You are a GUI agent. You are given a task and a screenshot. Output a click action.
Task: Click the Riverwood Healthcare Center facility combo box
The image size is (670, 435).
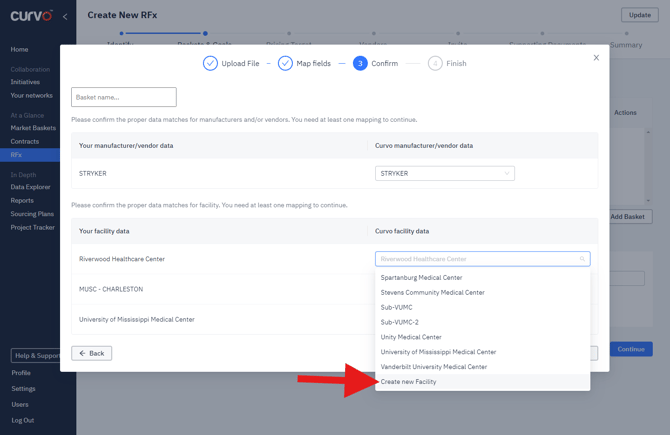click(475, 259)
